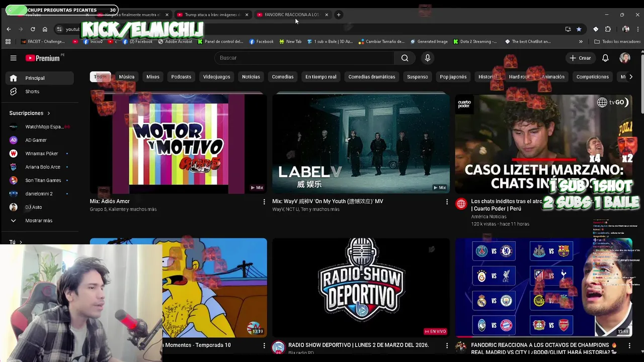Viewport: 644px width, 362px height.
Task: Select the Mixes category chip
Action: [x=153, y=77]
